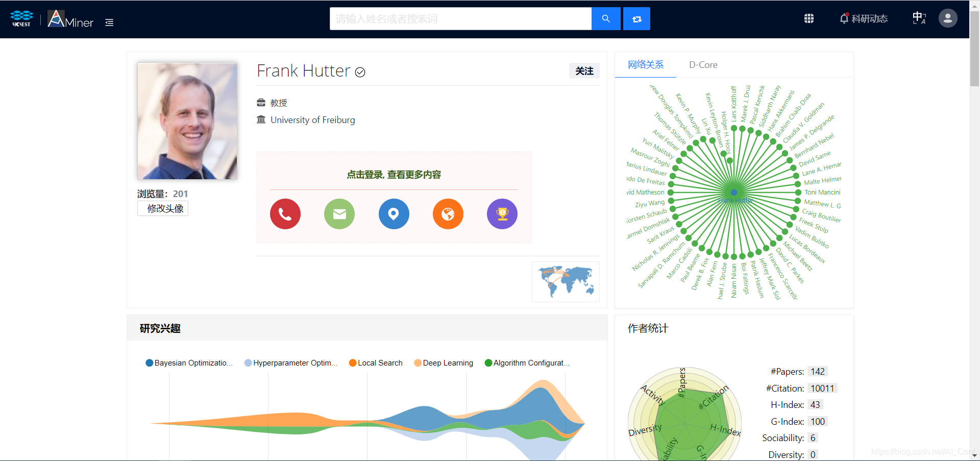Click the blue search magnifier button
The height and width of the screenshot is (461, 980).
click(606, 19)
